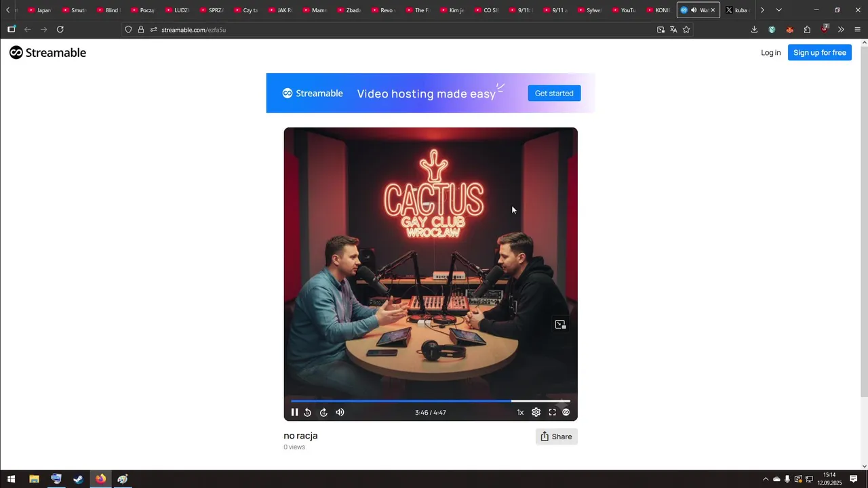Click the Streamable logo in player controls
The image size is (868, 488).
click(566, 412)
